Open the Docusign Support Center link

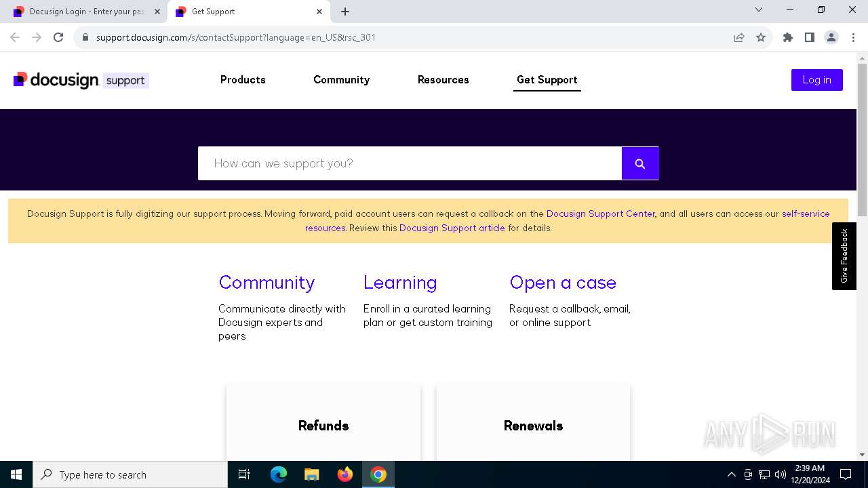tap(601, 213)
